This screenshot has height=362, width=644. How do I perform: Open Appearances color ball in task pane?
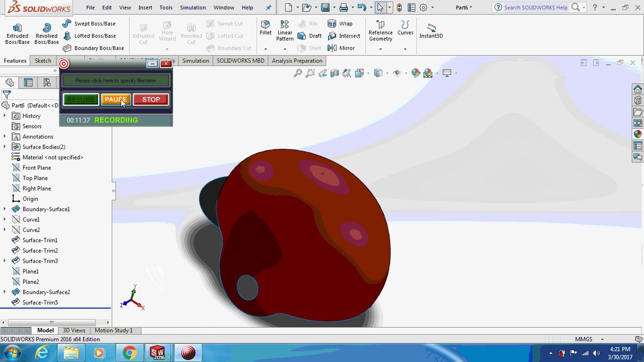[637, 134]
